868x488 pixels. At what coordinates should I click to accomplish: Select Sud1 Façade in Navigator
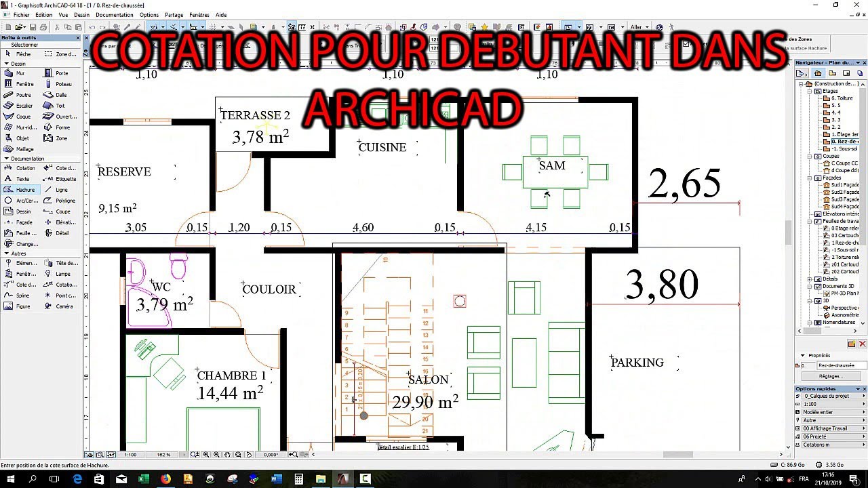[x=842, y=184]
